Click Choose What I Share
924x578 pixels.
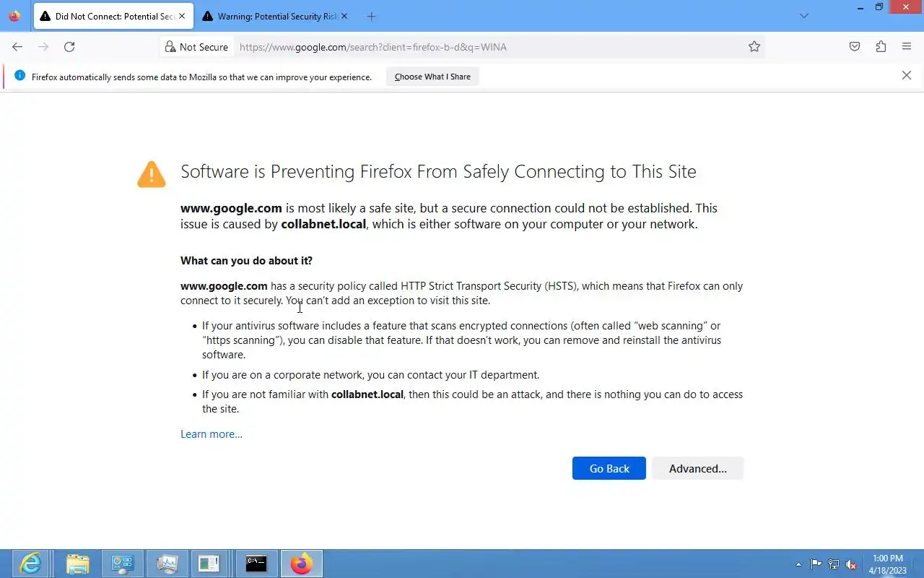pos(432,77)
